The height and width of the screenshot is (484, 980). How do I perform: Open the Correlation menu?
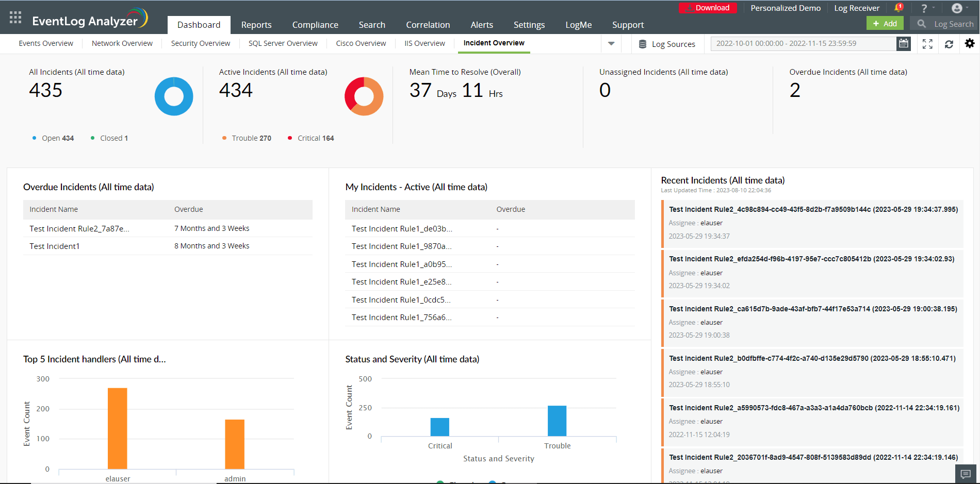click(428, 24)
